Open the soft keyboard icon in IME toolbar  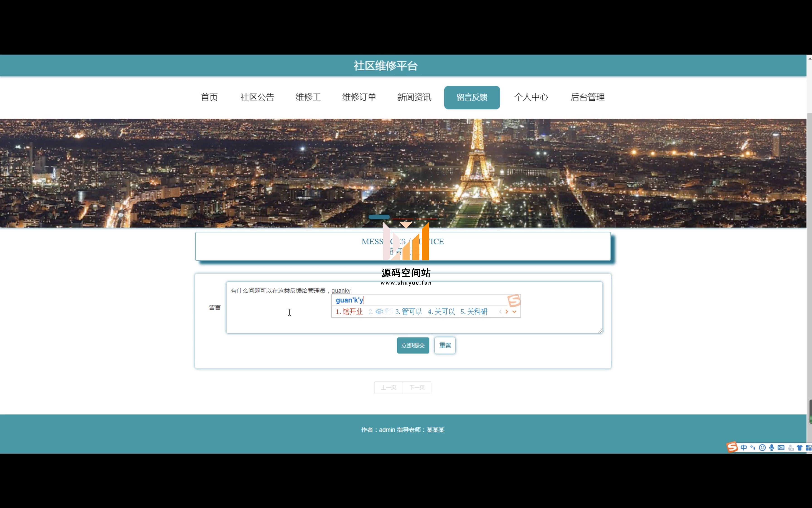point(781,447)
